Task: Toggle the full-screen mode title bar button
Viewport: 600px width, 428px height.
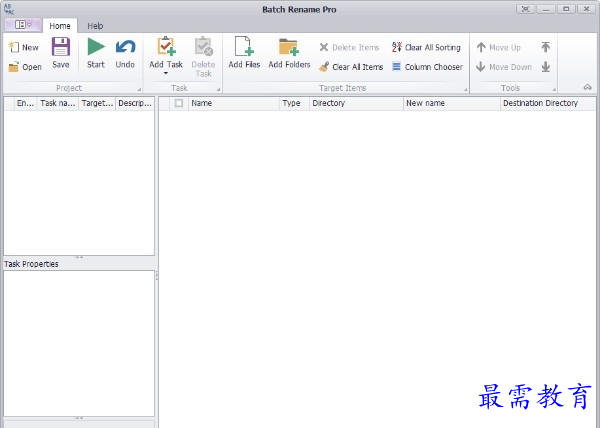Action: [525, 9]
